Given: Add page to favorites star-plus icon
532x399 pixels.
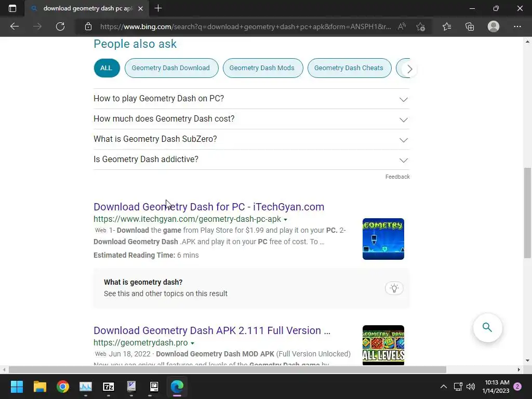Looking at the screenshot, I should click(421, 26).
